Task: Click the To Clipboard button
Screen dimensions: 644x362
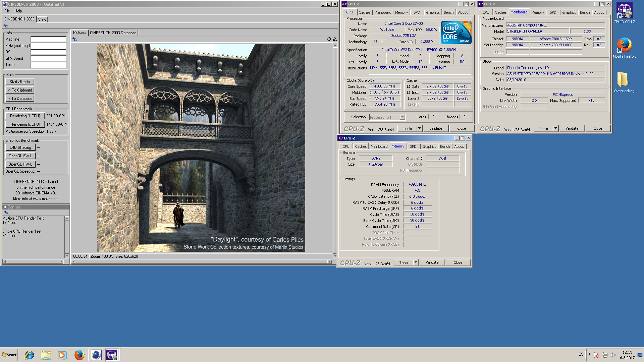Action: (20, 90)
